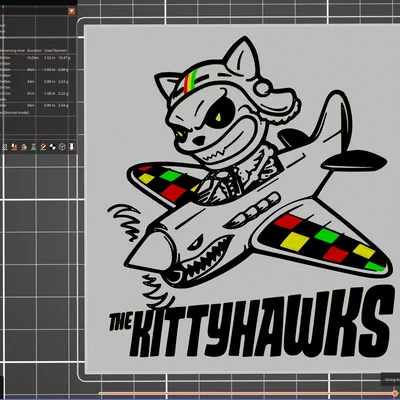The image size is (400, 400).
Task: Toggle pause prints visibility icon
Action: pyautogui.click(x=33, y=147)
